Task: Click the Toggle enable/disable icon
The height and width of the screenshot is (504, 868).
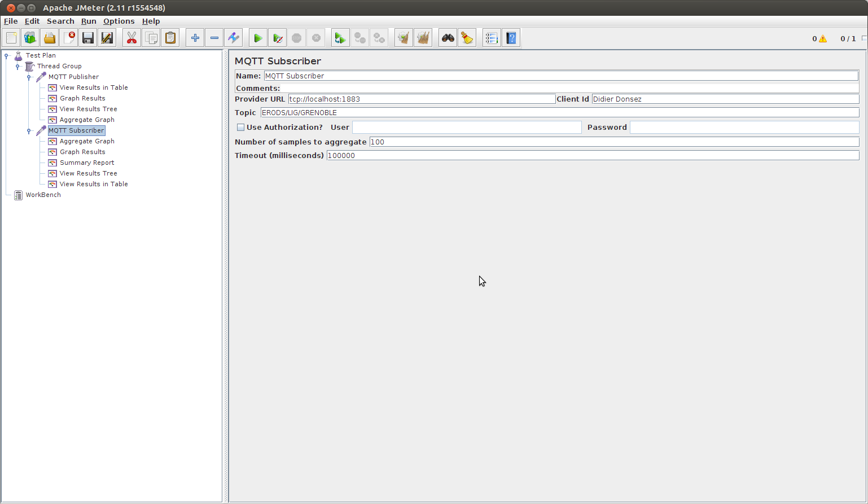Action: (234, 38)
